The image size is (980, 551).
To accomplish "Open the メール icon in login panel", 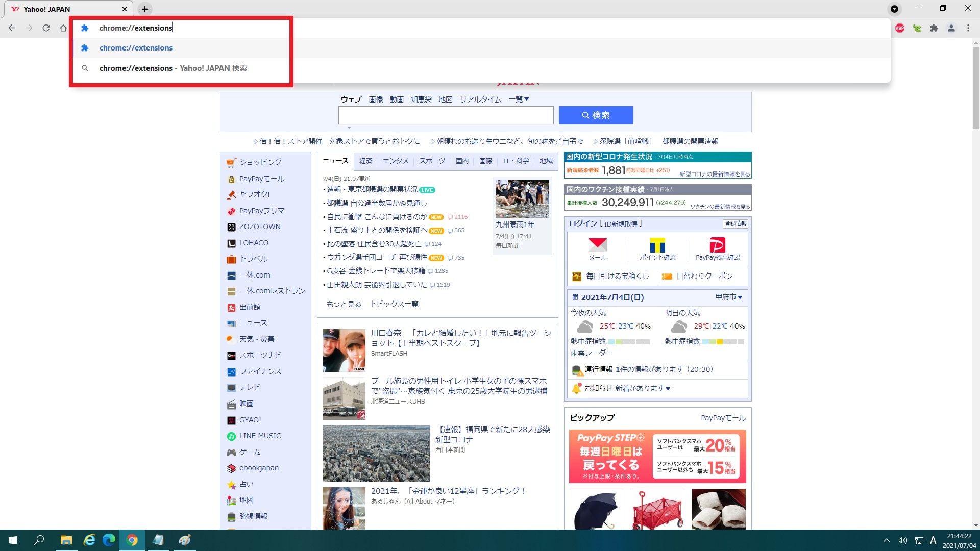I will click(x=598, y=249).
